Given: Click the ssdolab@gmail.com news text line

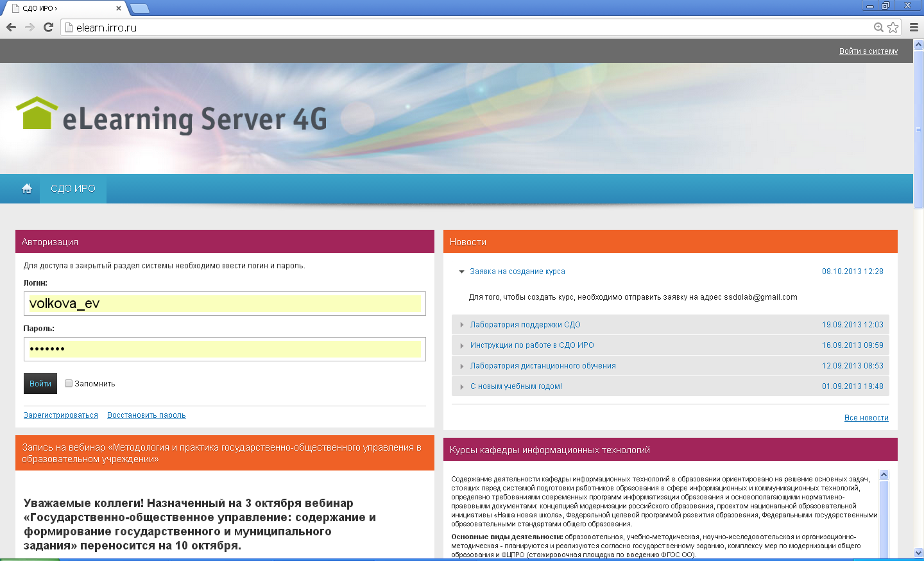Looking at the screenshot, I should click(633, 297).
